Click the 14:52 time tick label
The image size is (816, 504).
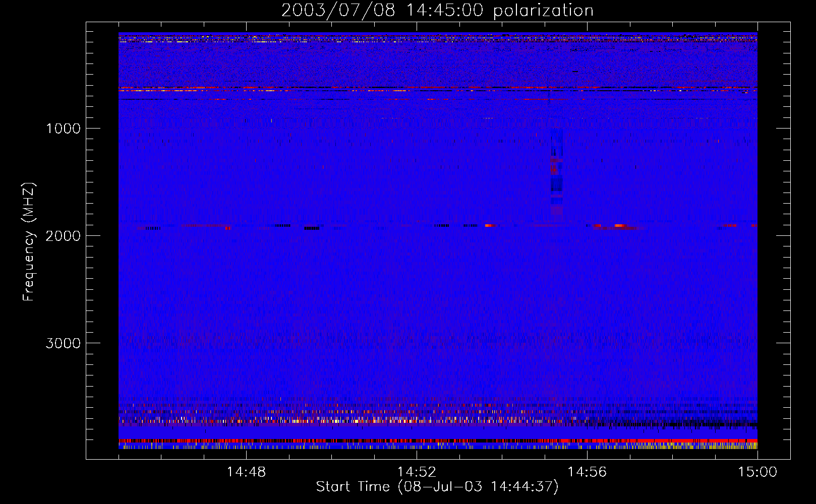coord(417,472)
